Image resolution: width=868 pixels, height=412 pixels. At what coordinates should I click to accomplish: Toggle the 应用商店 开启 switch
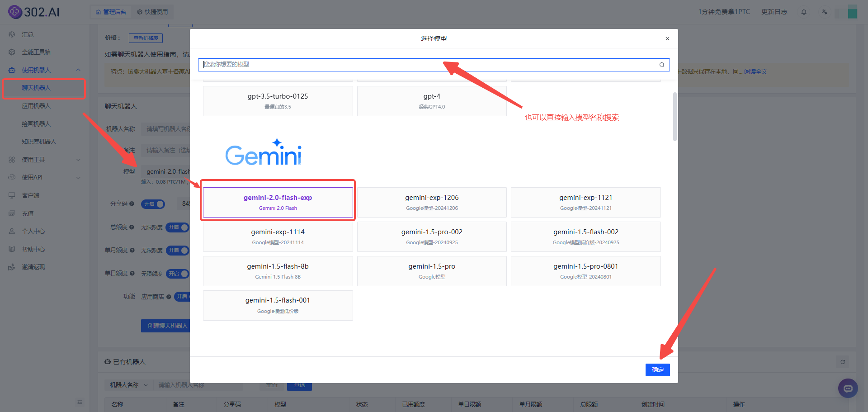coord(182,297)
